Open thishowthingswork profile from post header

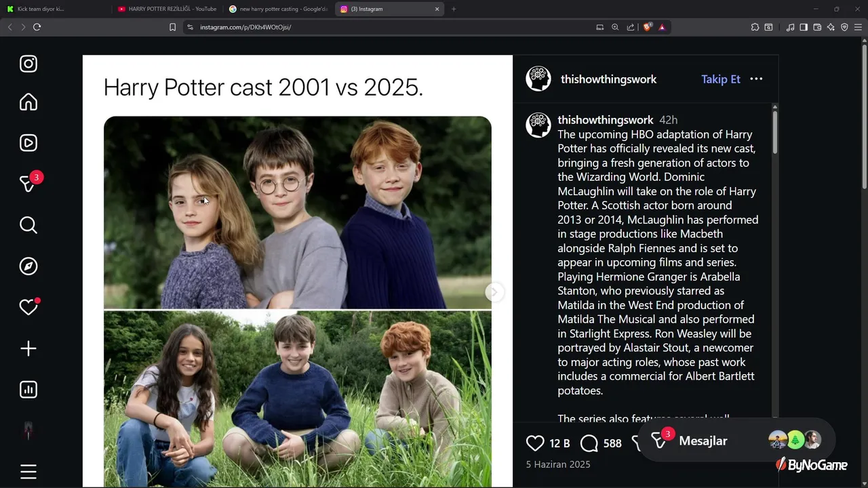point(608,79)
